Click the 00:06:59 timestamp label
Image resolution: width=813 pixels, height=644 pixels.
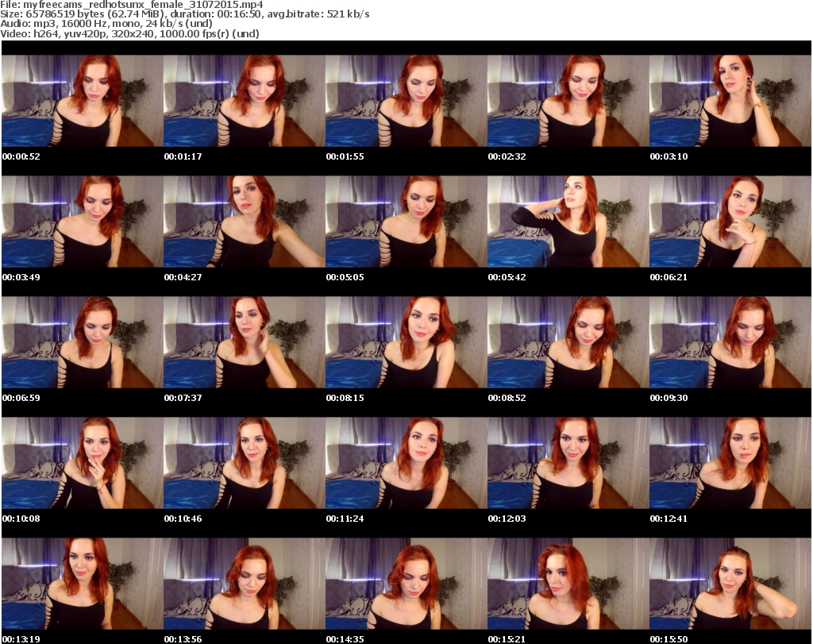pyautogui.click(x=21, y=398)
